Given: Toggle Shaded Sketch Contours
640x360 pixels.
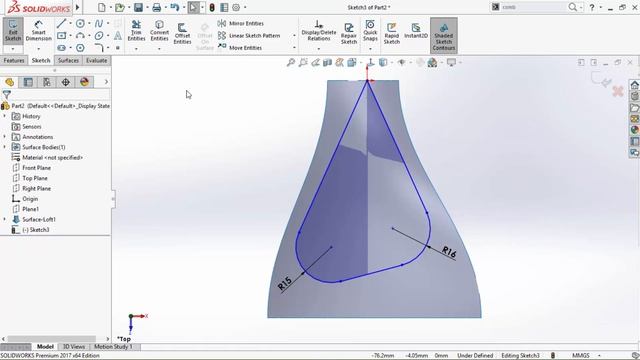Looking at the screenshot, I should pos(444,36).
